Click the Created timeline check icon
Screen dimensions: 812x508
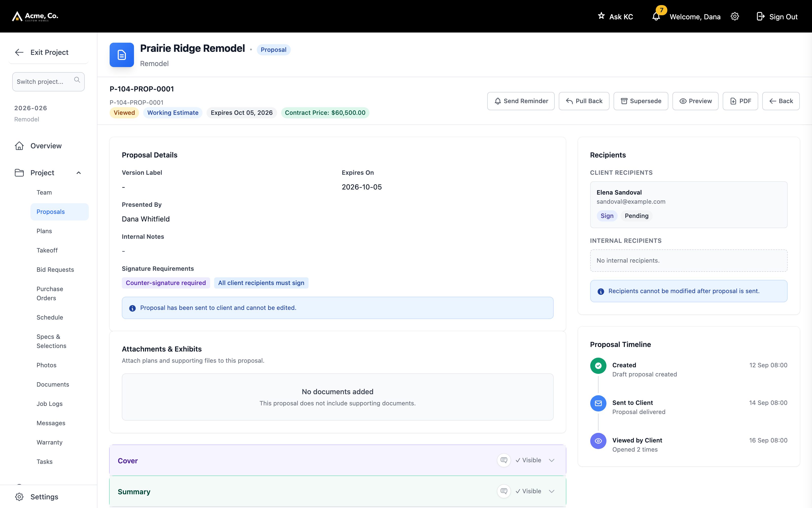598,366
